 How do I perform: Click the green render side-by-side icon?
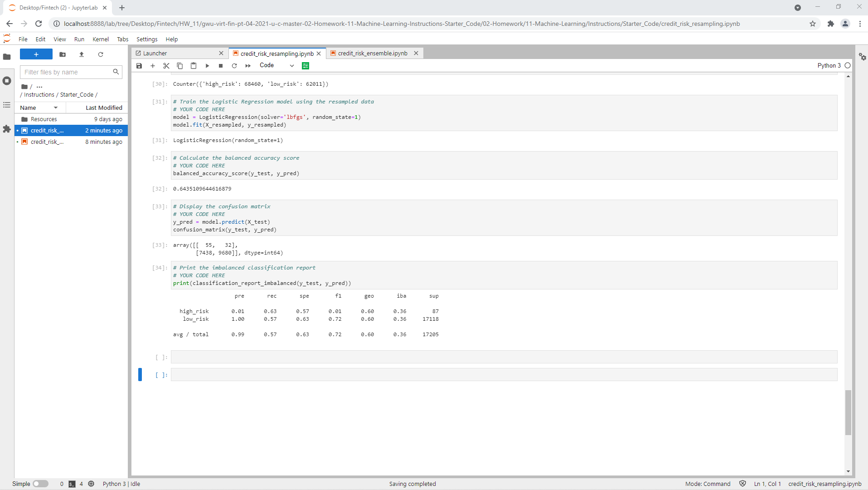click(x=305, y=66)
